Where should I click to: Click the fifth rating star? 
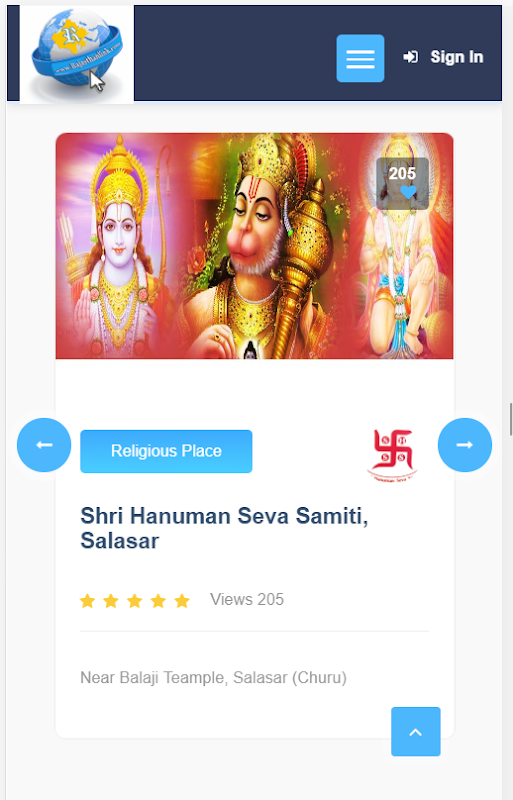[182, 601]
